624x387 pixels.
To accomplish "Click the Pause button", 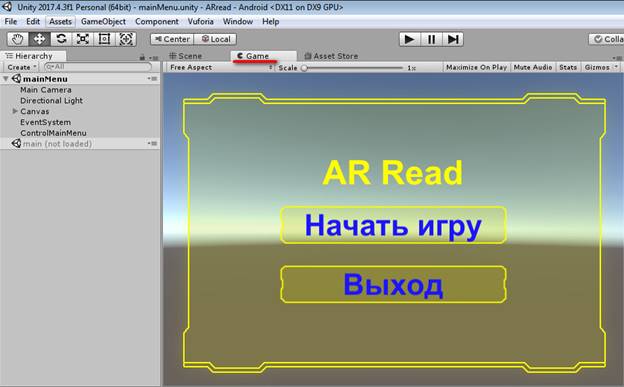I will click(x=431, y=39).
